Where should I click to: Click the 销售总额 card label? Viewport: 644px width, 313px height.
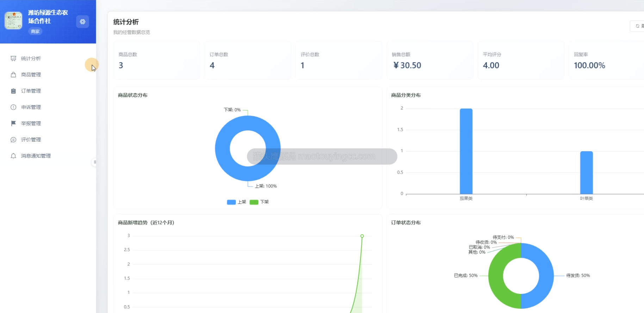coord(401,55)
